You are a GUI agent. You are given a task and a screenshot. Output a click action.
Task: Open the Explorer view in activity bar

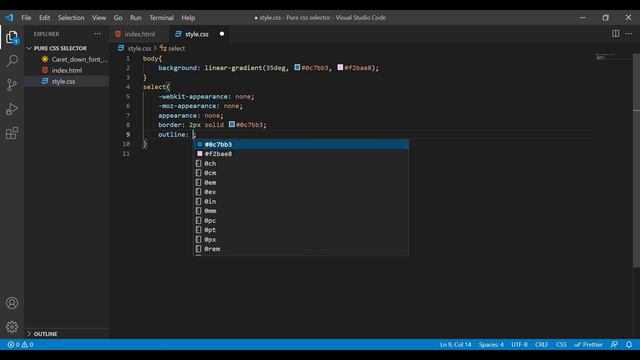click(12, 37)
